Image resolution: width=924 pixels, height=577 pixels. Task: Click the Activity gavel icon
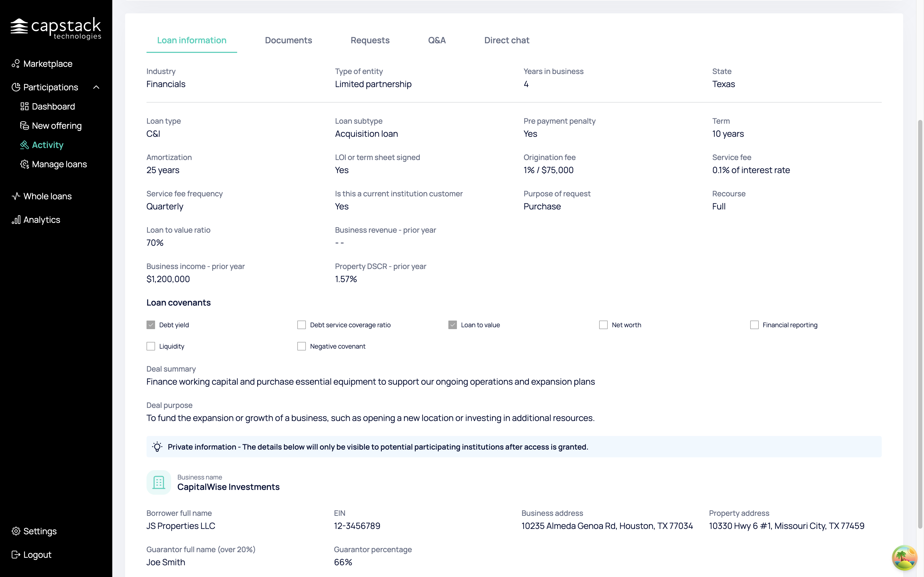coord(24,145)
